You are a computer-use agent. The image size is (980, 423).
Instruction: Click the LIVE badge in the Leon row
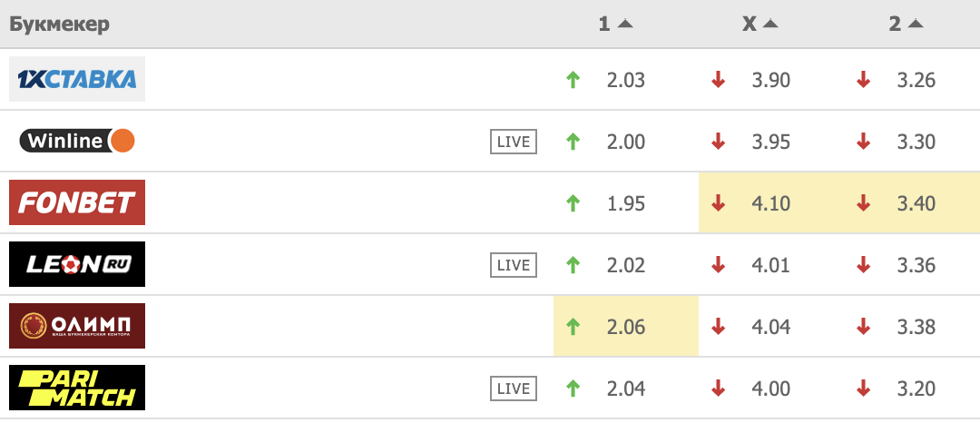click(x=514, y=265)
